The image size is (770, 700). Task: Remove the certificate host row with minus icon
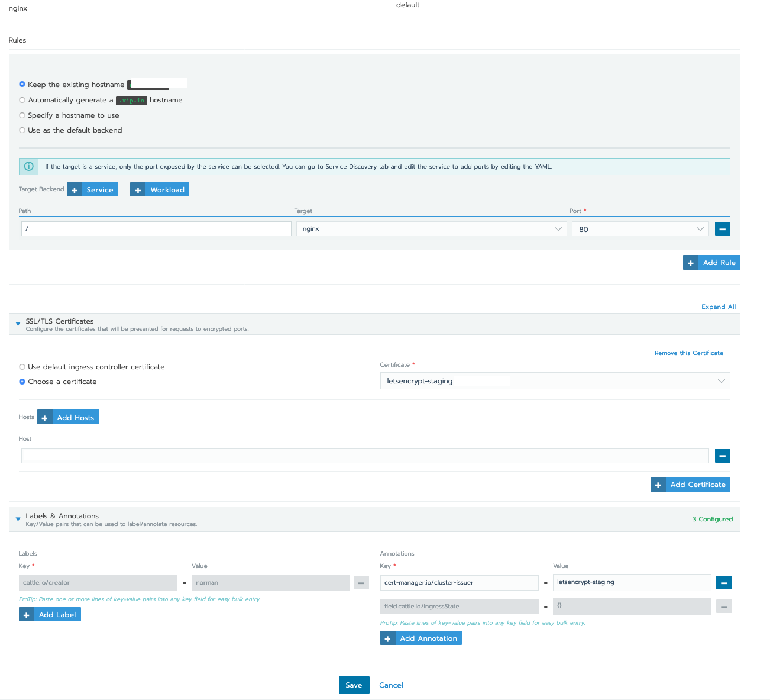click(x=722, y=456)
